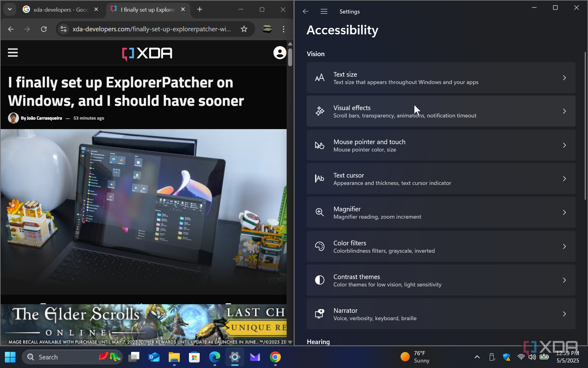Viewport: 588px width, 368px height.
Task: Expand Narrator settings chevron
Action: coord(564,314)
